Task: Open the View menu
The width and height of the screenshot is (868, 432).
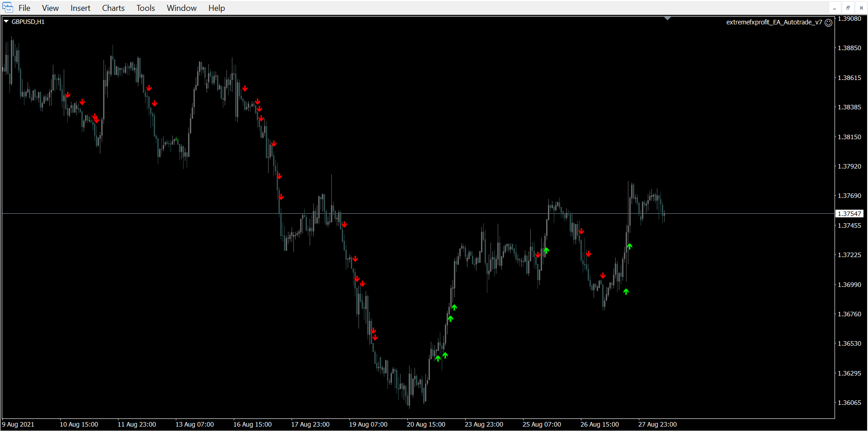Action: tap(50, 8)
